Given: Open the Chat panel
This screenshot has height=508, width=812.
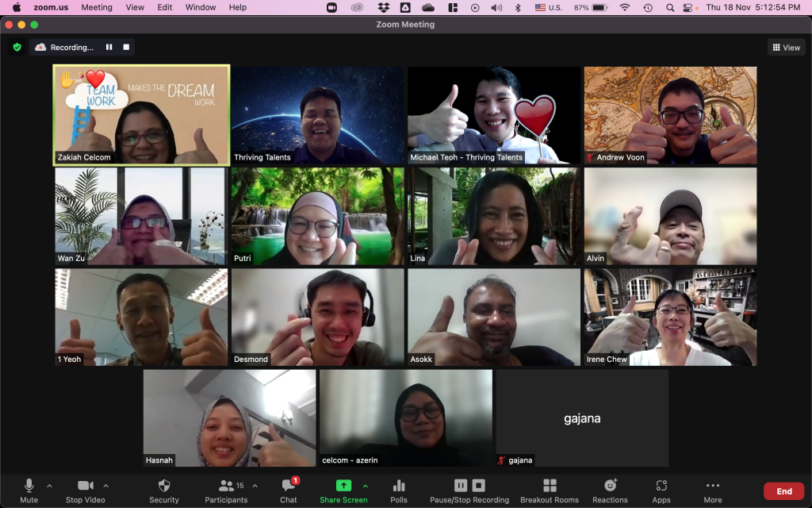Looking at the screenshot, I should [x=289, y=486].
